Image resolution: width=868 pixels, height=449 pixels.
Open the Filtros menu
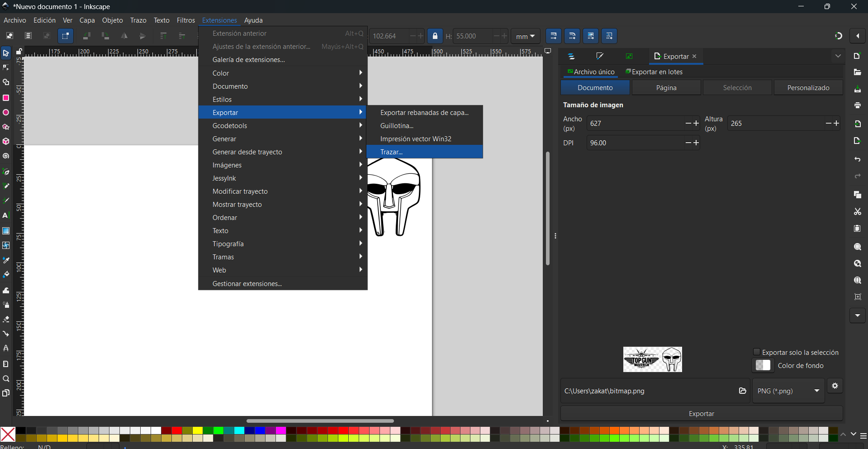tap(186, 20)
